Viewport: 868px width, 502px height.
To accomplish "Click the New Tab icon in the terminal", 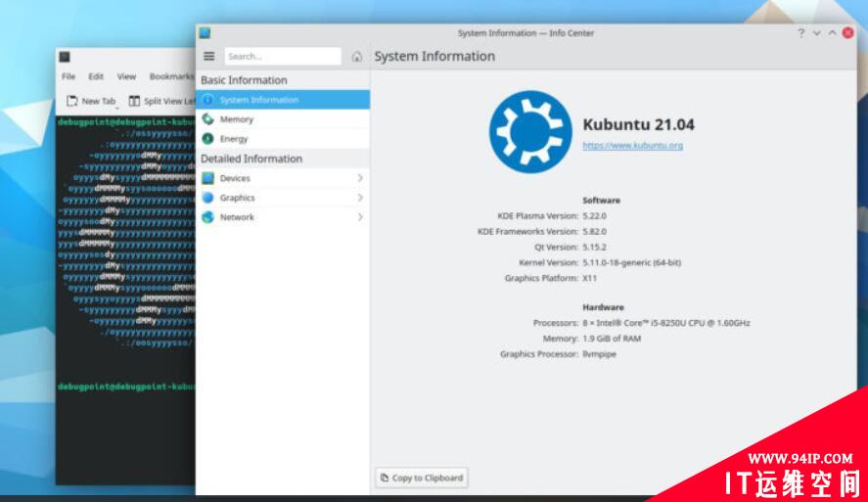I will tap(72, 101).
